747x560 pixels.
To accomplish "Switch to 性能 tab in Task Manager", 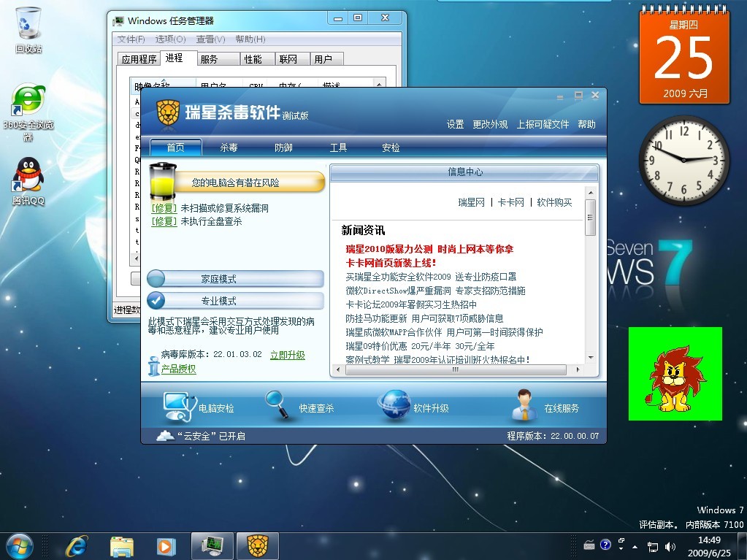I will coord(258,59).
